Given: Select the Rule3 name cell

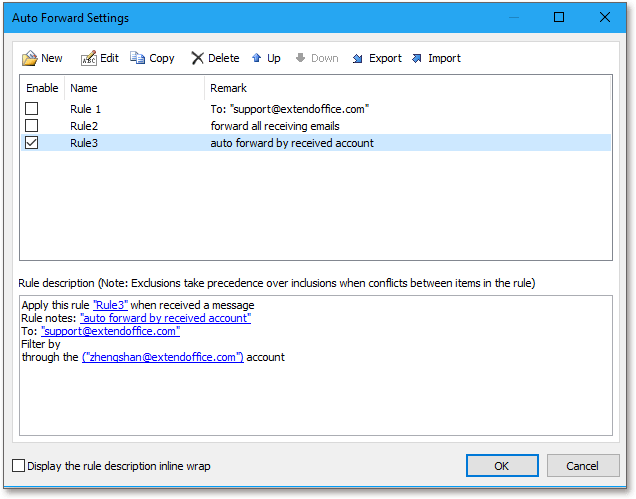Looking at the screenshot, I should tap(84, 143).
